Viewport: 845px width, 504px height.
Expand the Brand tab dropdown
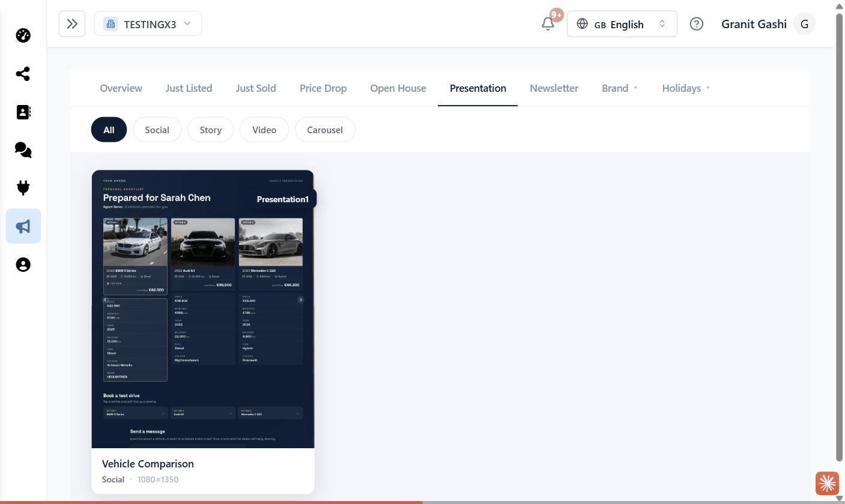pyautogui.click(x=619, y=88)
